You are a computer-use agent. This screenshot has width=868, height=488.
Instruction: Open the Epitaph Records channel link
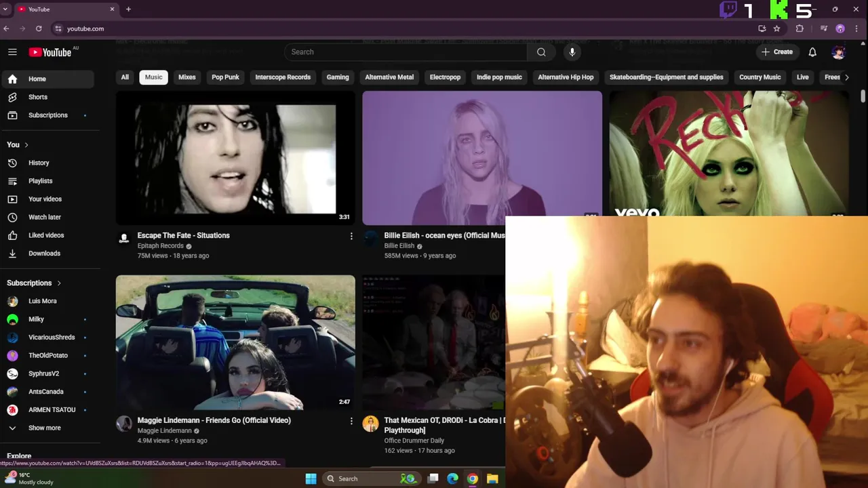[x=161, y=246]
